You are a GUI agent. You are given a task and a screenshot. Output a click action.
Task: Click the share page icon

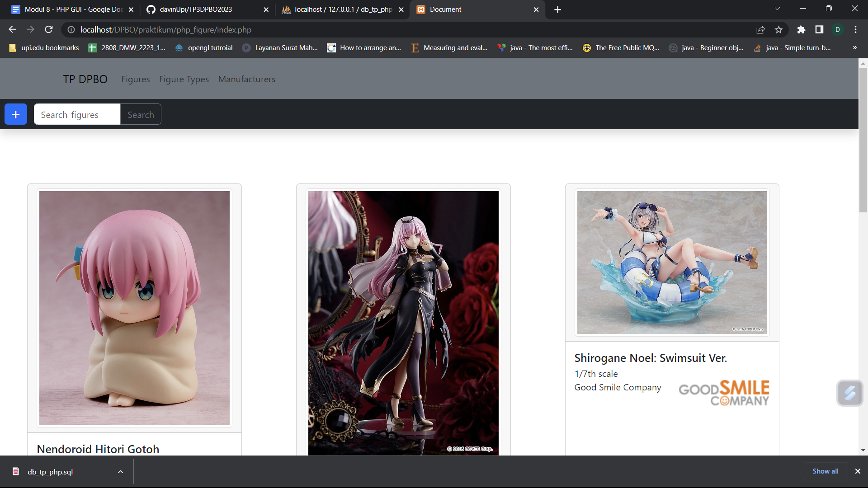[760, 30]
